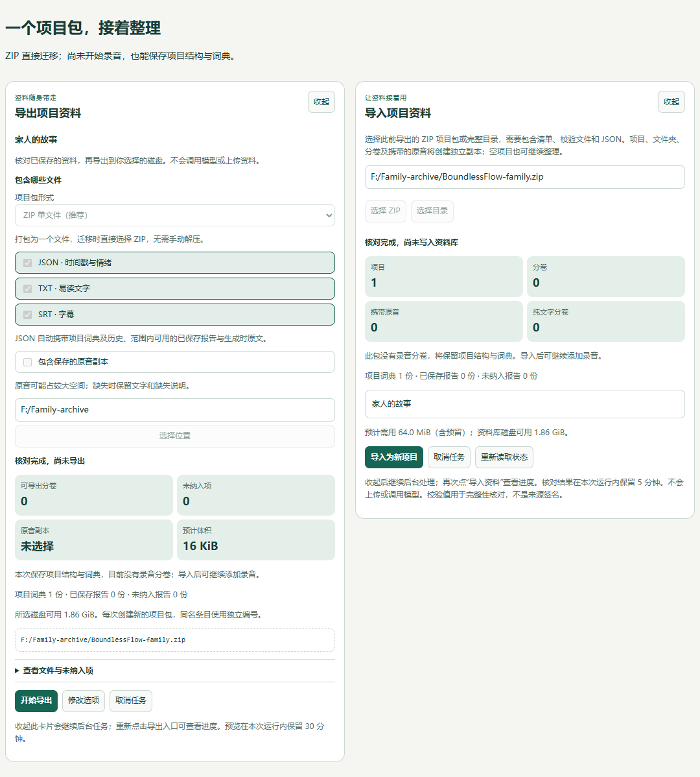Click the 核对完成，尚未导出 status text
The image size is (700, 777).
pyautogui.click(x=50, y=461)
